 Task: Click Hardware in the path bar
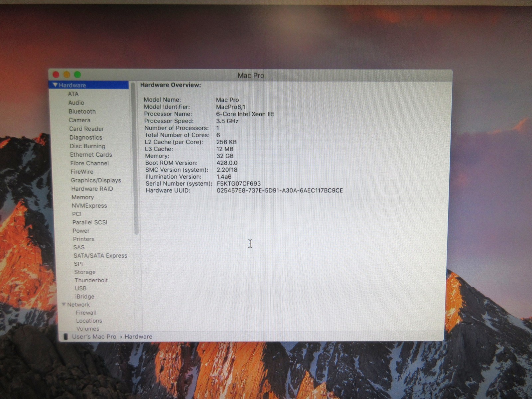click(x=138, y=337)
